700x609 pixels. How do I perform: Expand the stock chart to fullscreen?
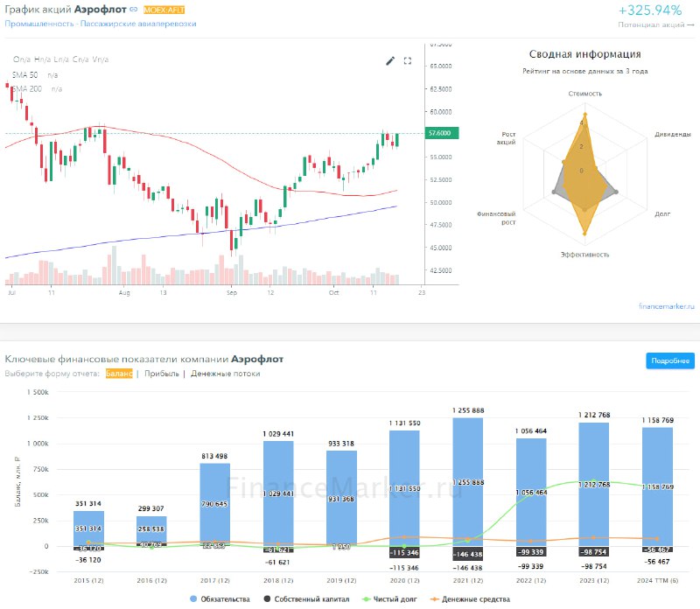pyautogui.click(x=408, y=60)
